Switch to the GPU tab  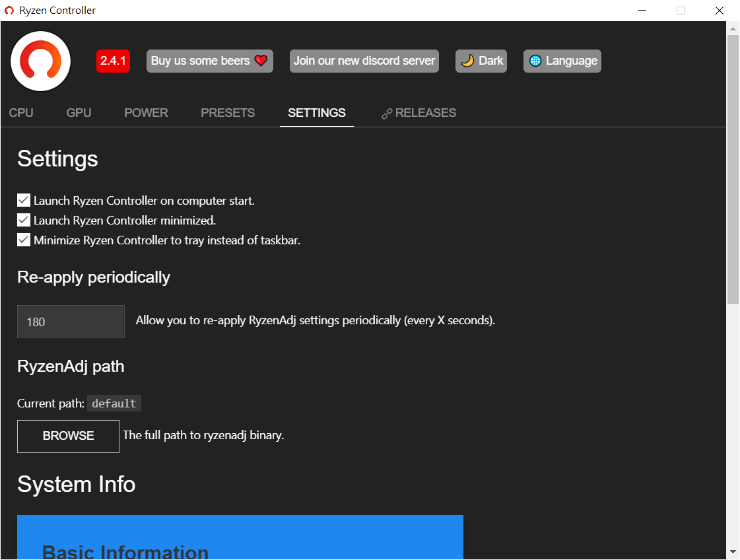[x=79, y=113]
